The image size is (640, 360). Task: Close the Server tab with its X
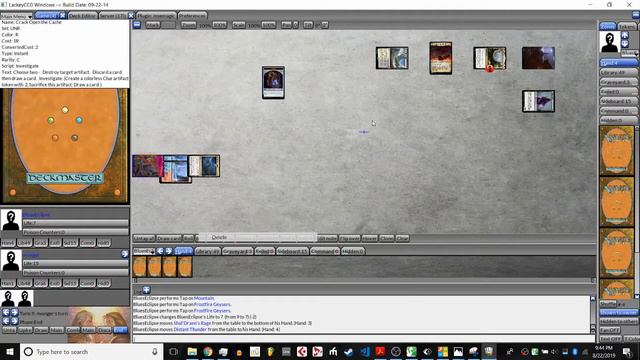pos(131,16)
